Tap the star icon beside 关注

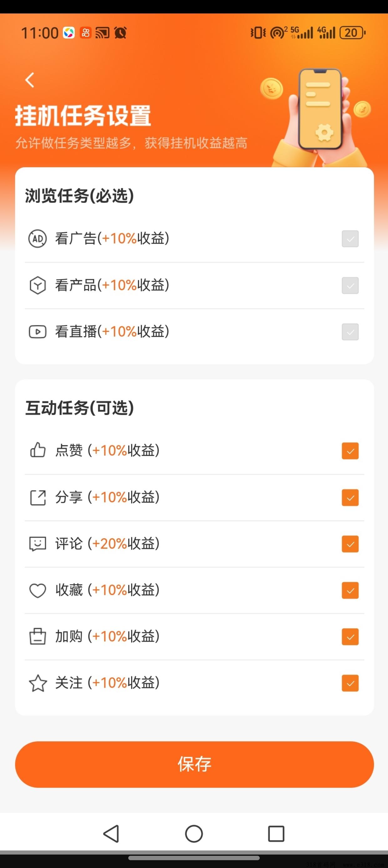[x=38, y=683]
